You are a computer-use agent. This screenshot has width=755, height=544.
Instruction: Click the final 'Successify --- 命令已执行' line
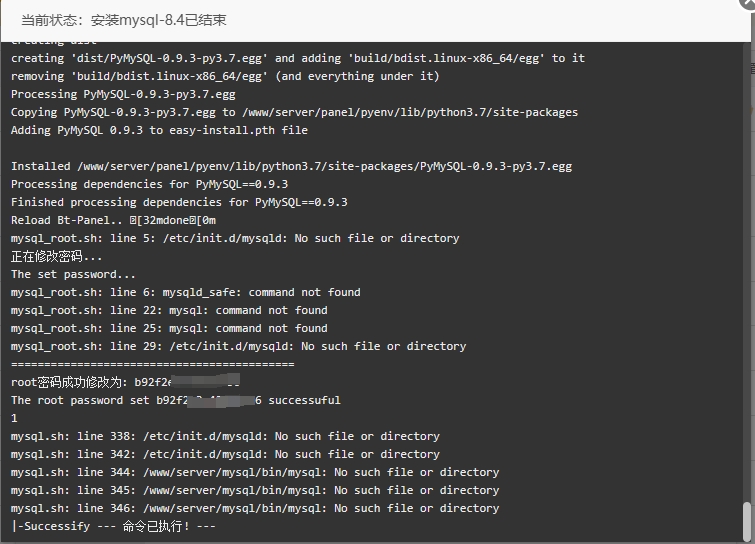point(113,526)
